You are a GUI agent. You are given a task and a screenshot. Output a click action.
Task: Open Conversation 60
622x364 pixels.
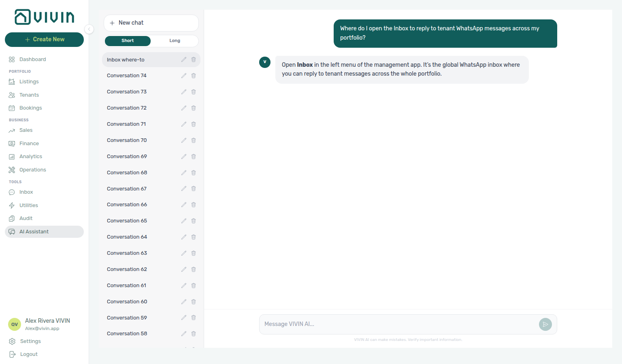point(151,302)
